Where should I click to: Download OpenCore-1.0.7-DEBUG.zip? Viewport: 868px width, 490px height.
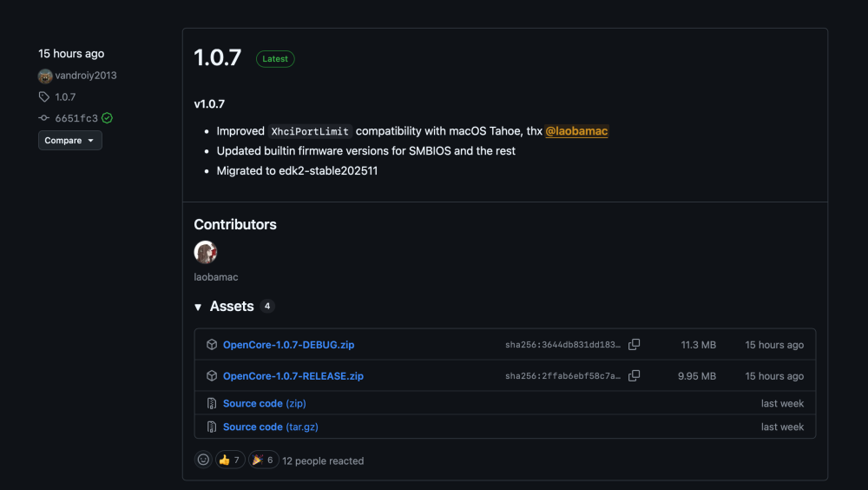click(288, 345)
